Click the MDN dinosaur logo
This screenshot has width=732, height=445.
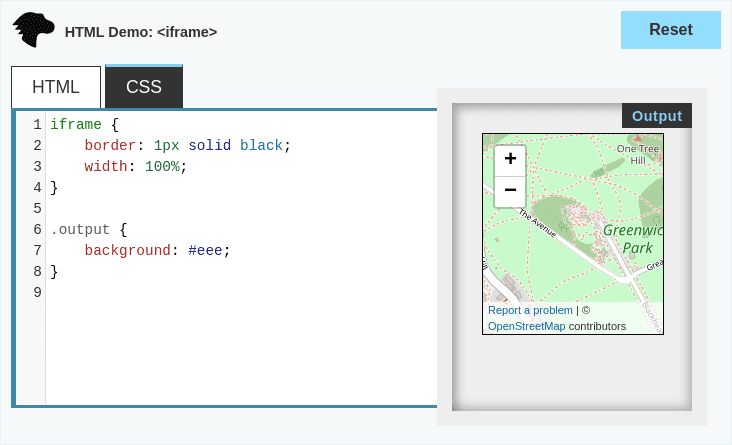click(33, 30)
